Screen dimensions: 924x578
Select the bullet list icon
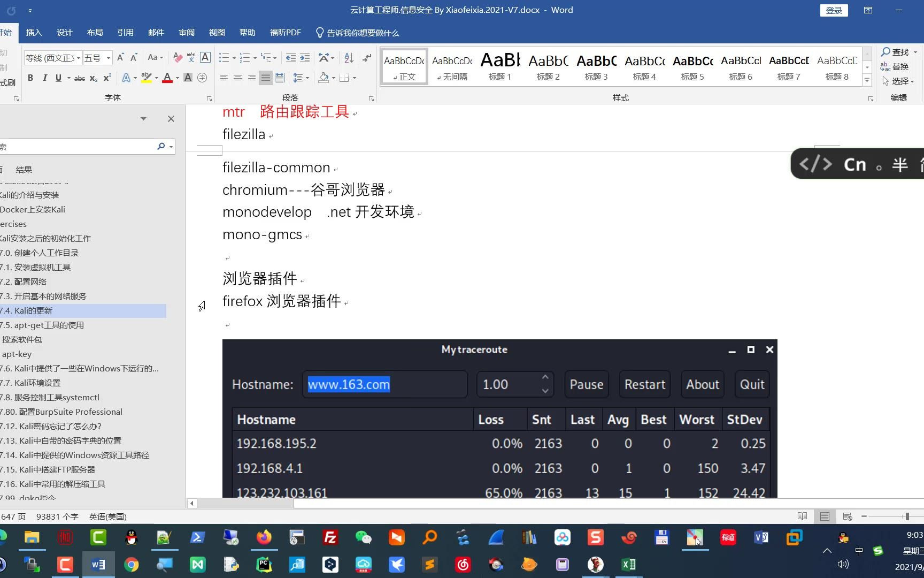224,57
